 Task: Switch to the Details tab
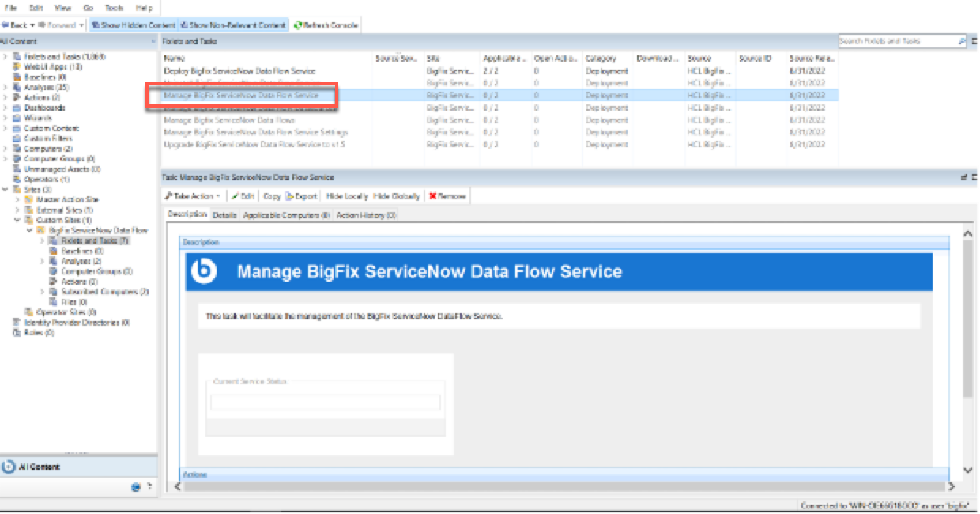pyautogui.click(x=224, y=215)
